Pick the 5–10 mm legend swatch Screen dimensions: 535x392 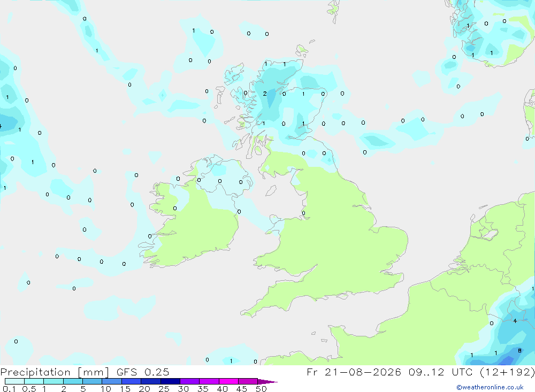point(92,381)
